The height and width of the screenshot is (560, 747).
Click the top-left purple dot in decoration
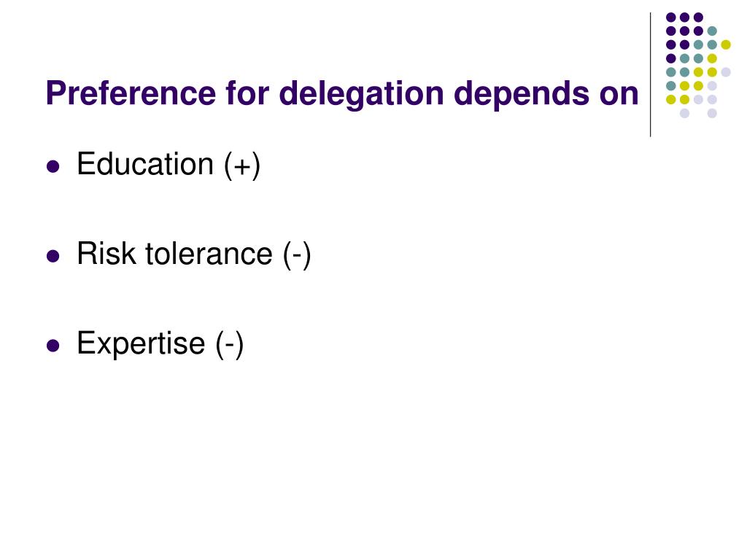coord(671,17)
